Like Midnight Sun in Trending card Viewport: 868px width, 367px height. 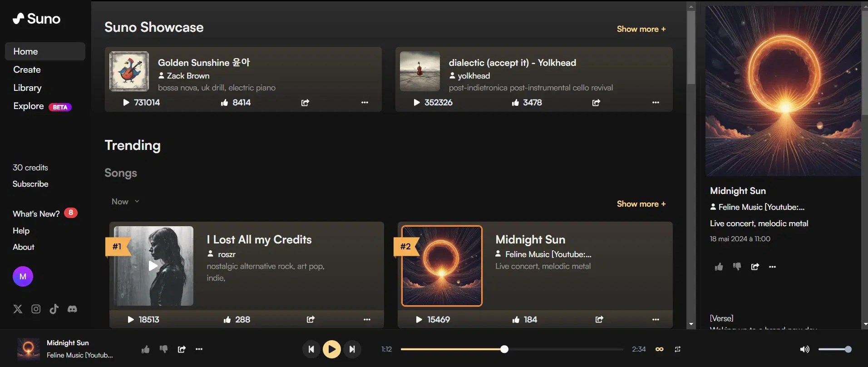[x=516, y=320]
